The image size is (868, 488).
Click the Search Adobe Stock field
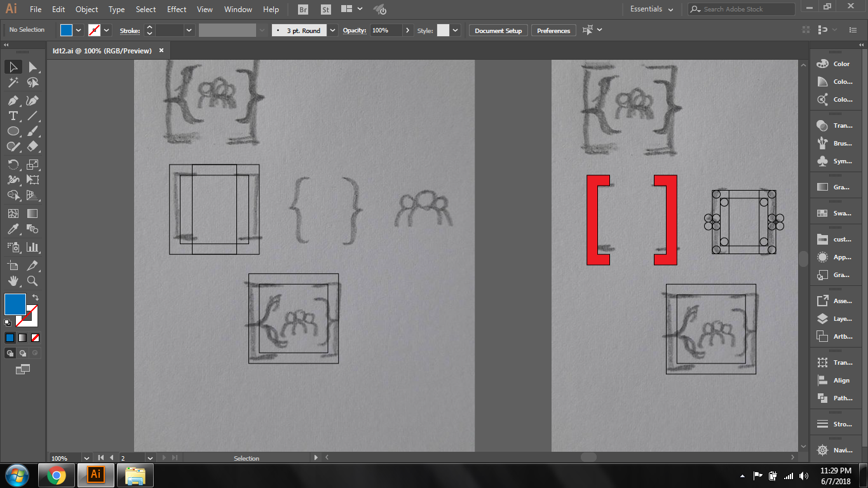(x=742, y=9)
